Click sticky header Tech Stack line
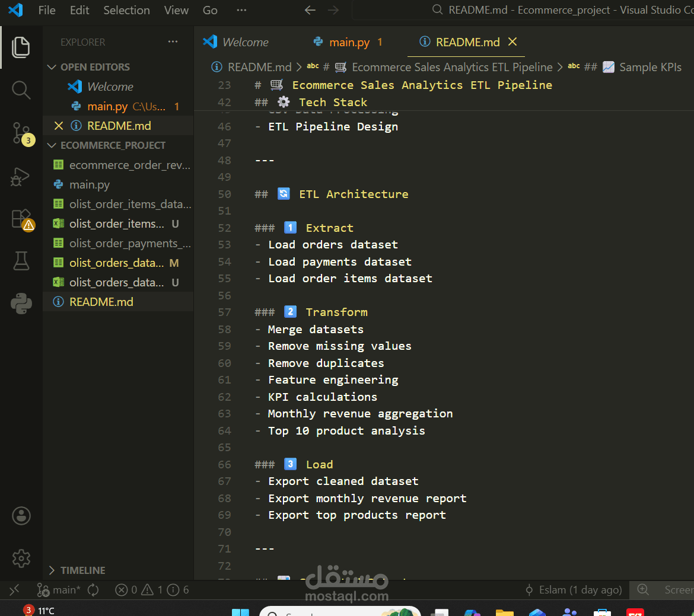The width and height of the screenshot is (694, 616). (x=311, y=102)
